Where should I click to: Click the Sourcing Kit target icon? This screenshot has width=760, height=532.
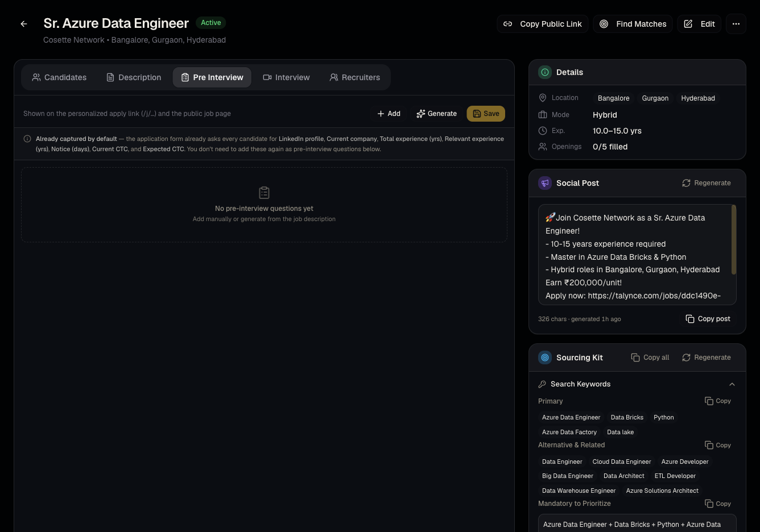[545, 358]
